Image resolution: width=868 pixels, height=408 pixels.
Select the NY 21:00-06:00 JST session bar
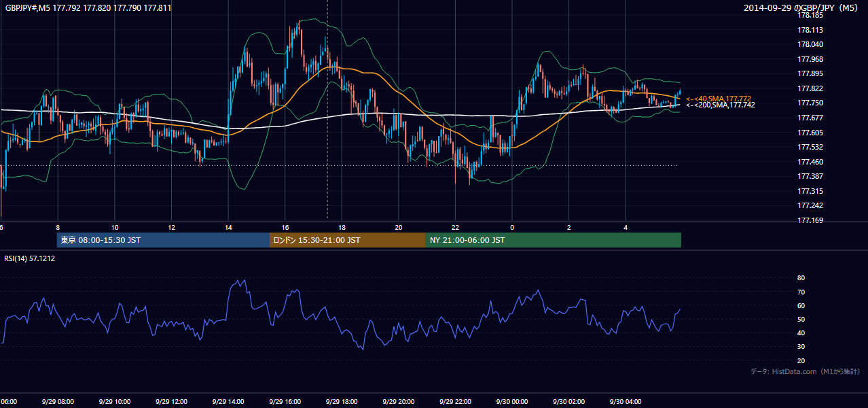point(554,240)
